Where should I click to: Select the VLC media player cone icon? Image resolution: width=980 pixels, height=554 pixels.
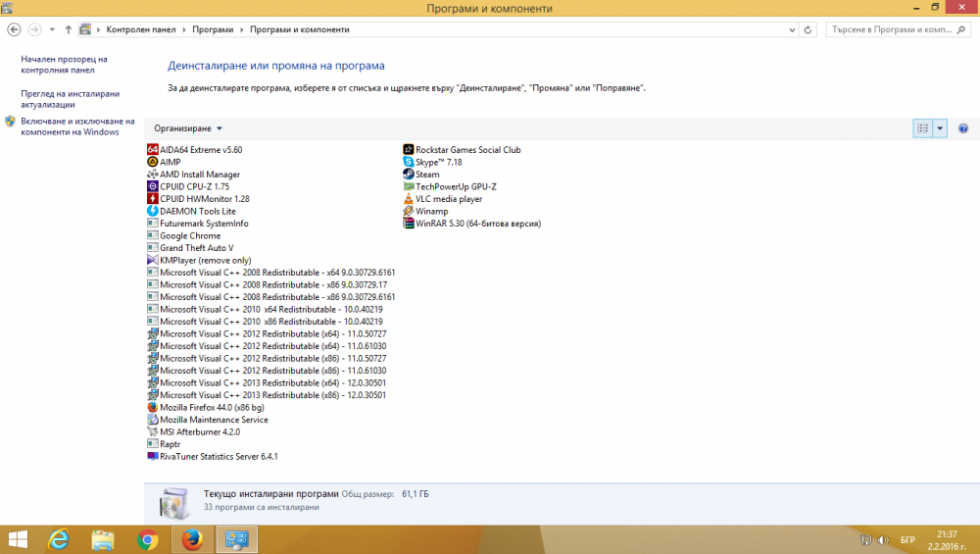point(408,199)
